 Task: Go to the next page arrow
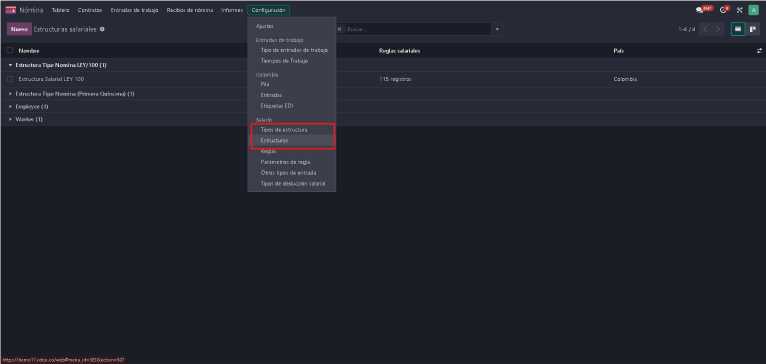coord(718,29)
